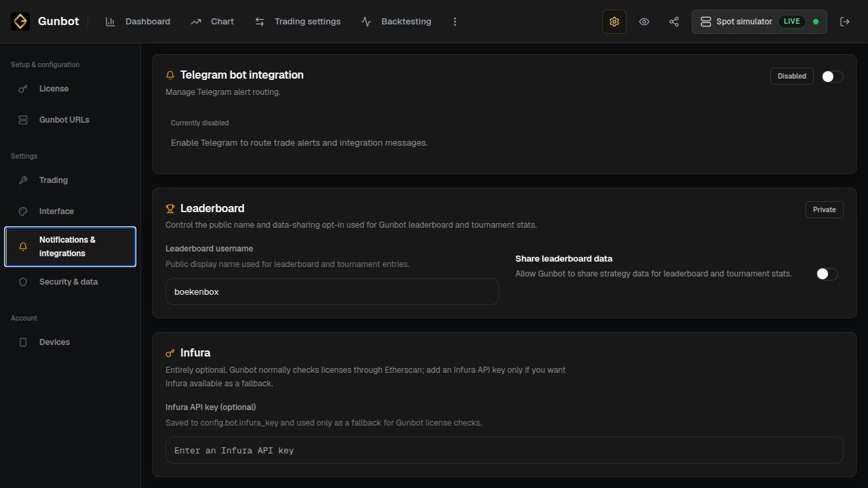The image size is (868, 488).
Task: Click the 'Currently disabled' text
Action: (x=200, y=123)
